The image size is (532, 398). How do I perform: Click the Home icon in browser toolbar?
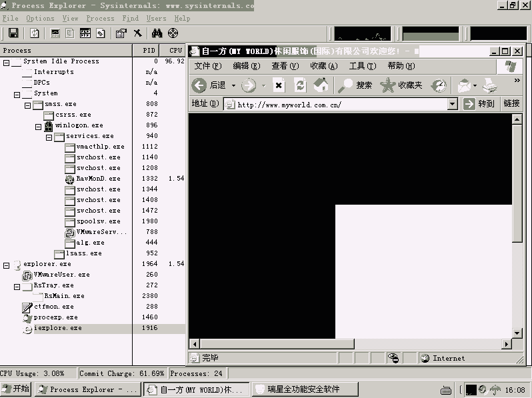pos(321,85)
